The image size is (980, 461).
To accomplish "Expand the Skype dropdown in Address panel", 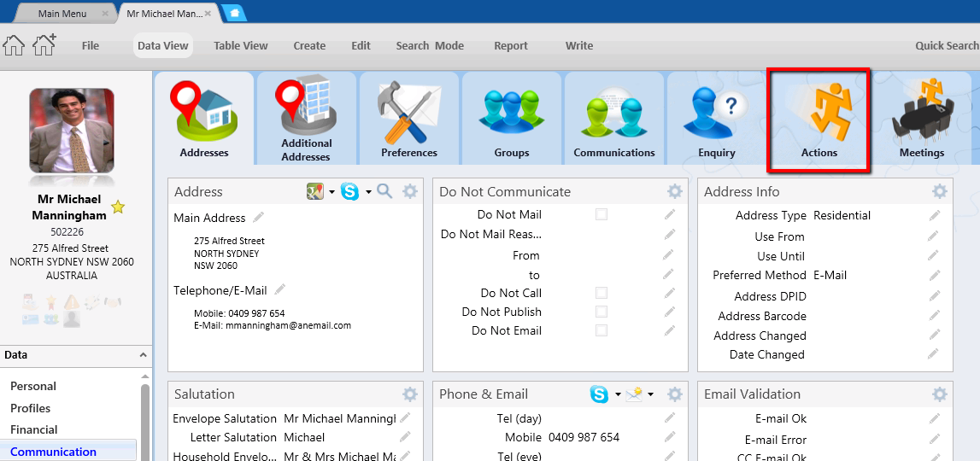I will [x=368, y=193].
